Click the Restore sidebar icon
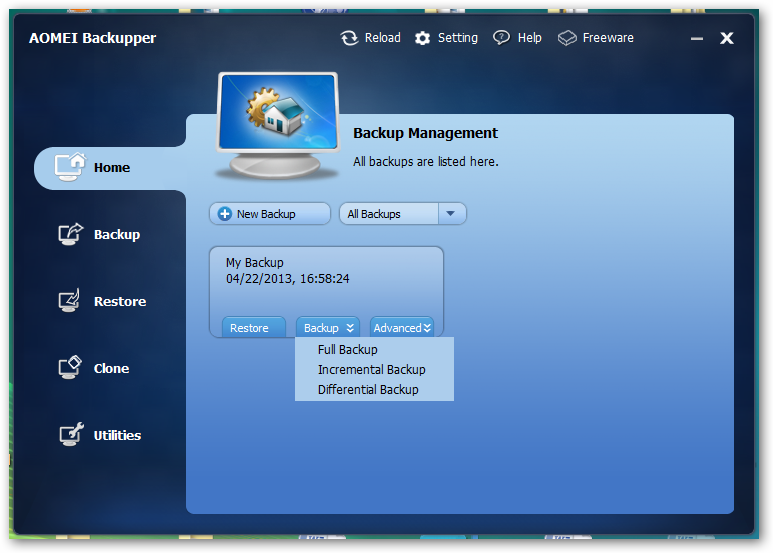This screenshot has height=553, width=773. (69, 301)
